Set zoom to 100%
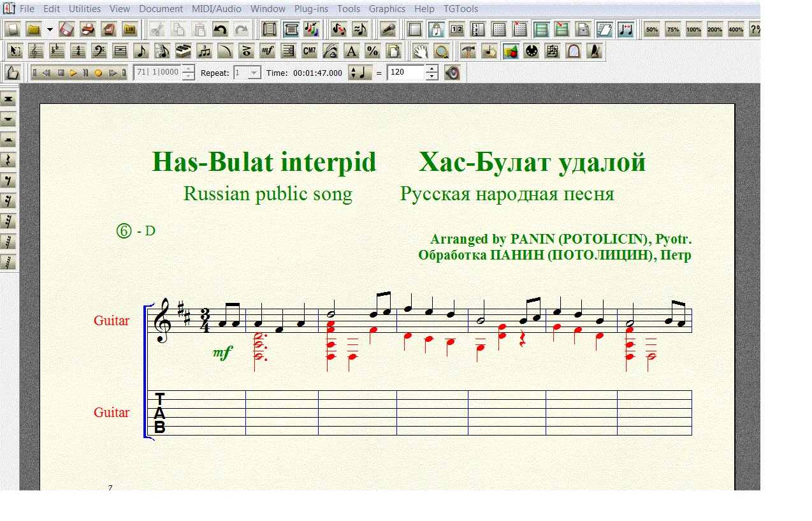812x521 pixels. tap(693, 29)
